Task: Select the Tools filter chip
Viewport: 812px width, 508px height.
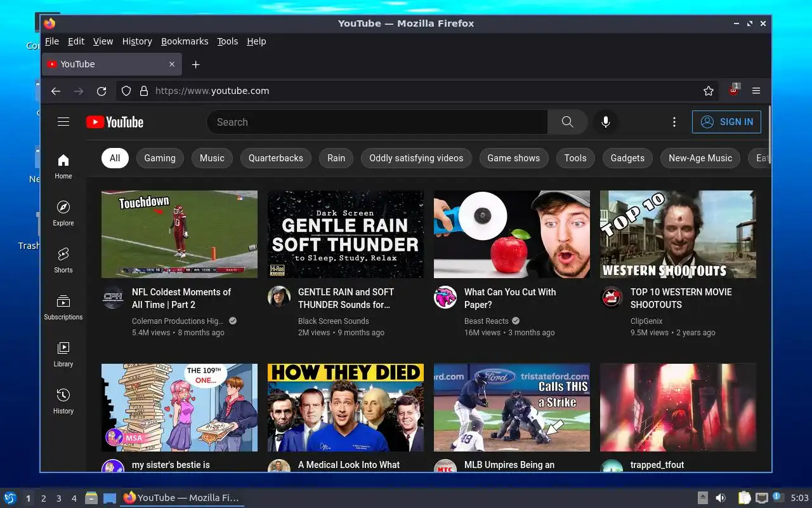Action: pos(575,158)
